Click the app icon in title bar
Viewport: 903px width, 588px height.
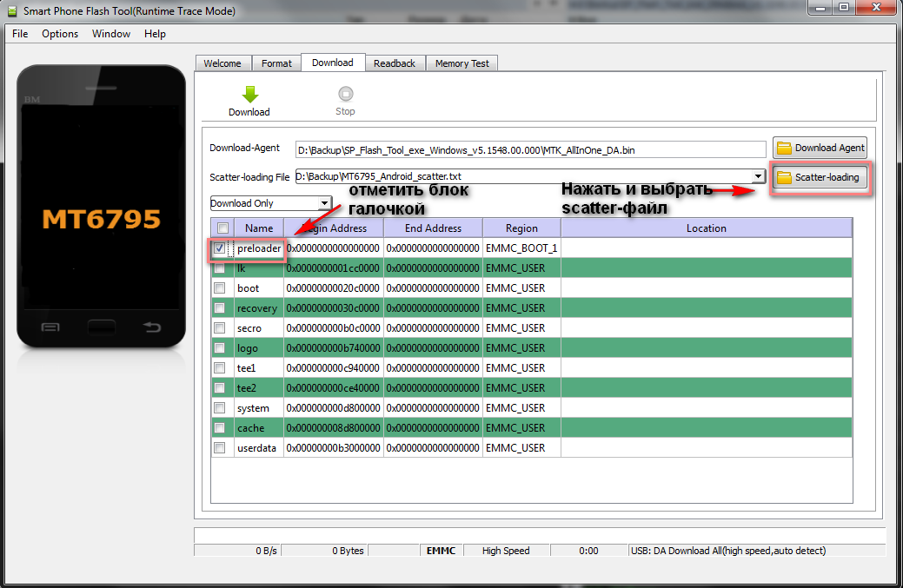pos(11,10)
